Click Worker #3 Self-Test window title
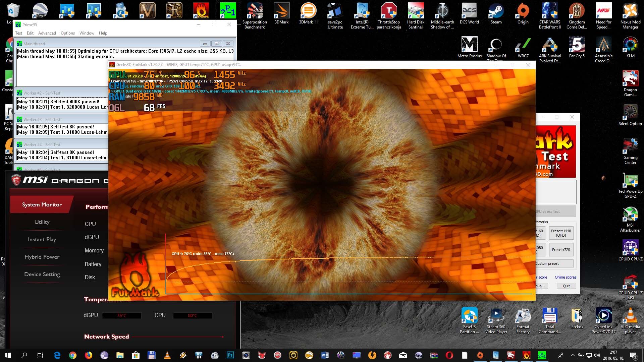The height and width of the screenshot is (362, 644). point(42,119)
